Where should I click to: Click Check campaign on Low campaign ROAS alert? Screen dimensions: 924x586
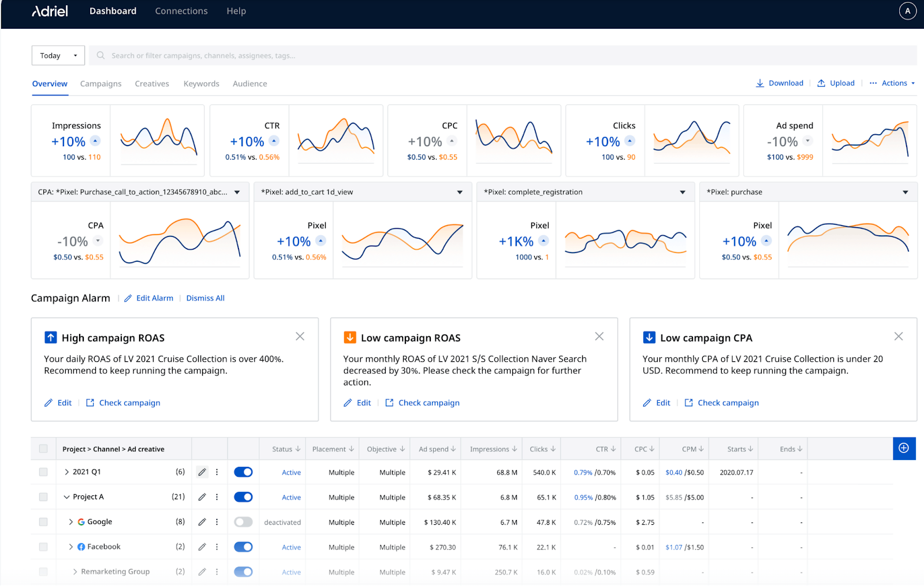tap(429, 402)
